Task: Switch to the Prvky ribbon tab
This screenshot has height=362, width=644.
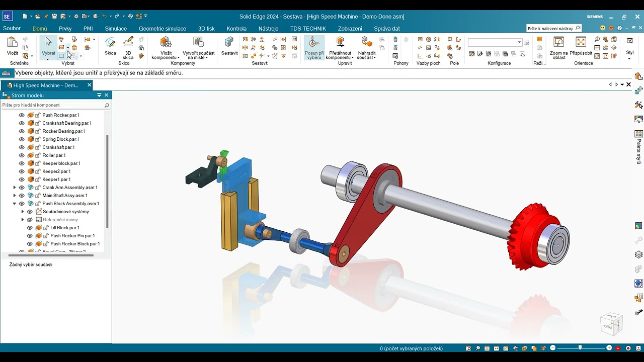Action: point(65,29)
